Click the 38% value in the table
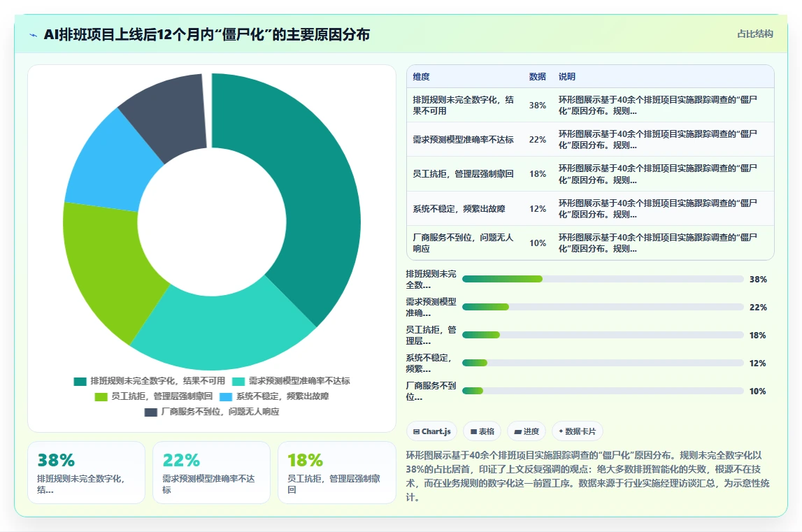 pos(538,106)
